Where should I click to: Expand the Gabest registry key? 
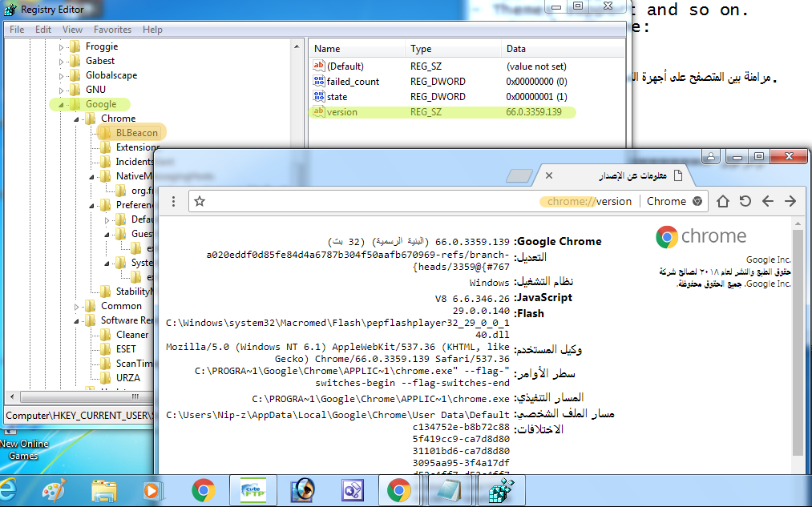[x=61, y=62]
